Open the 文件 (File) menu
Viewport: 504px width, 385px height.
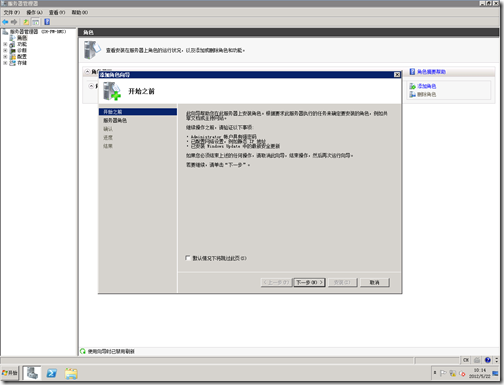click(x=12, y=12)
